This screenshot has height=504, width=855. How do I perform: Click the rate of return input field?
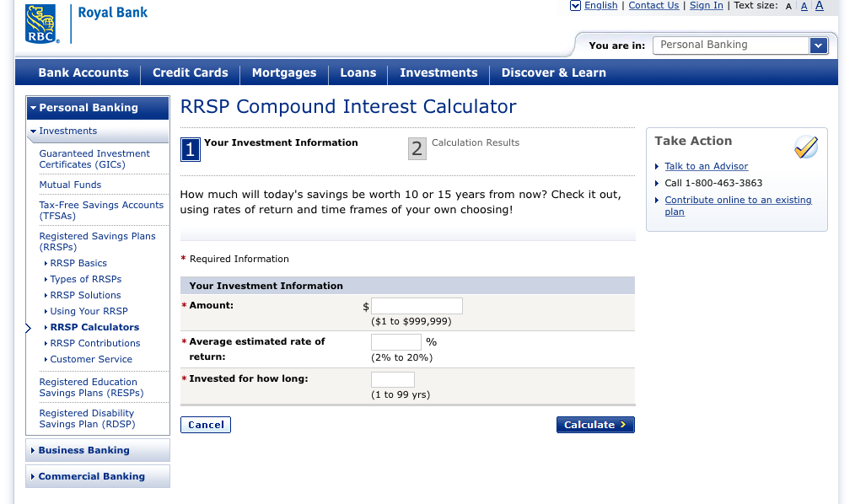coord(395,342)
